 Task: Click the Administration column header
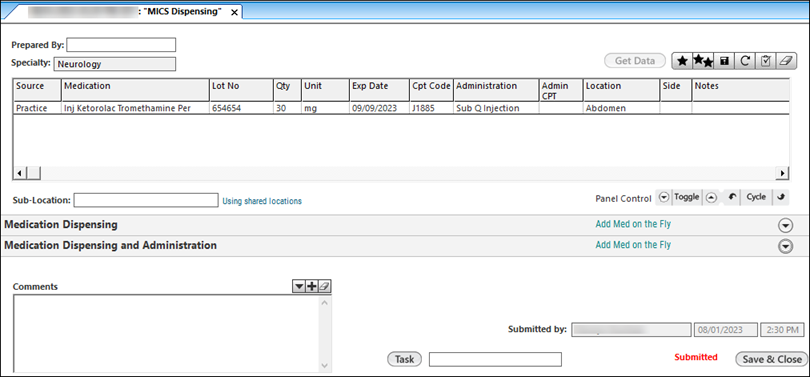point(496,90)
